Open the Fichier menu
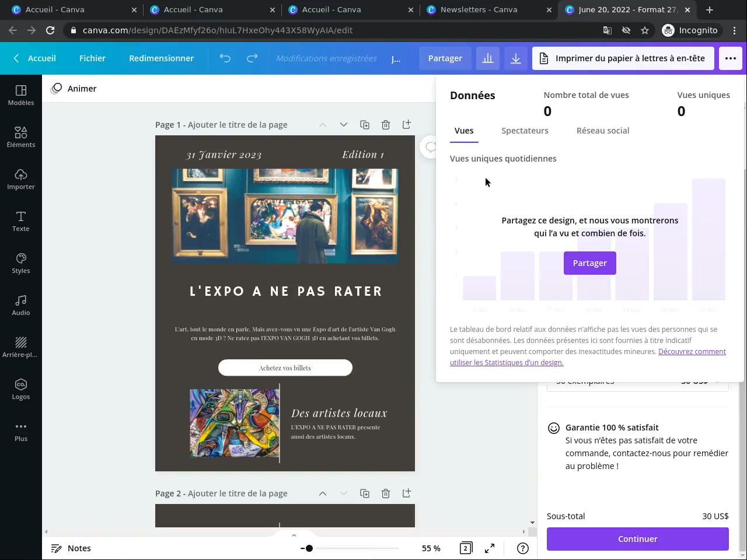This screenshot has height=560, width=747. pos(92,58)
